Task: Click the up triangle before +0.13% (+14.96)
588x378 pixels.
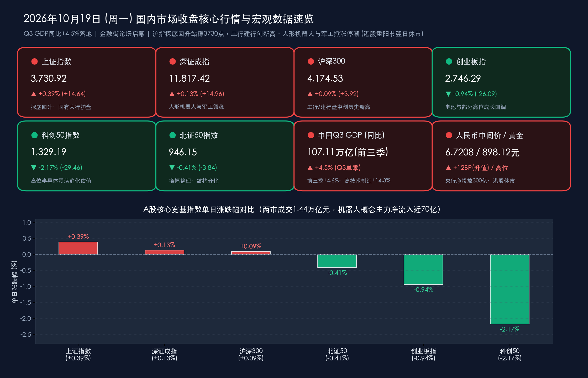Action: [x=172, y=94]
